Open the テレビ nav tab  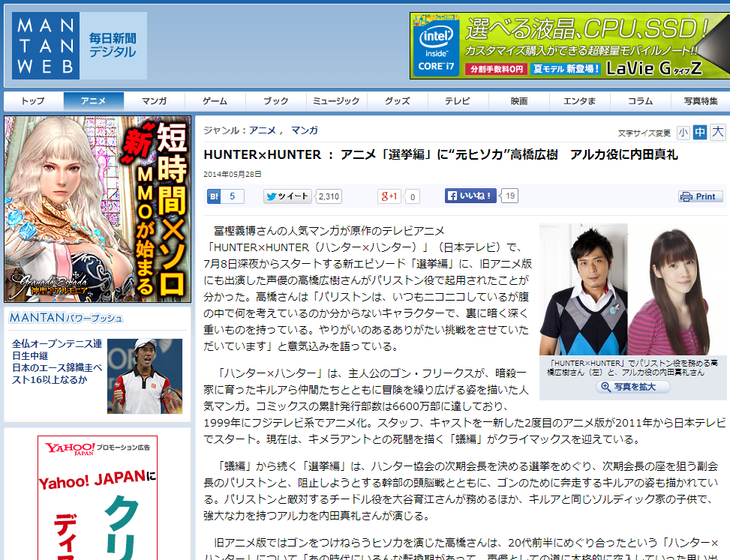tap(458, 101)
